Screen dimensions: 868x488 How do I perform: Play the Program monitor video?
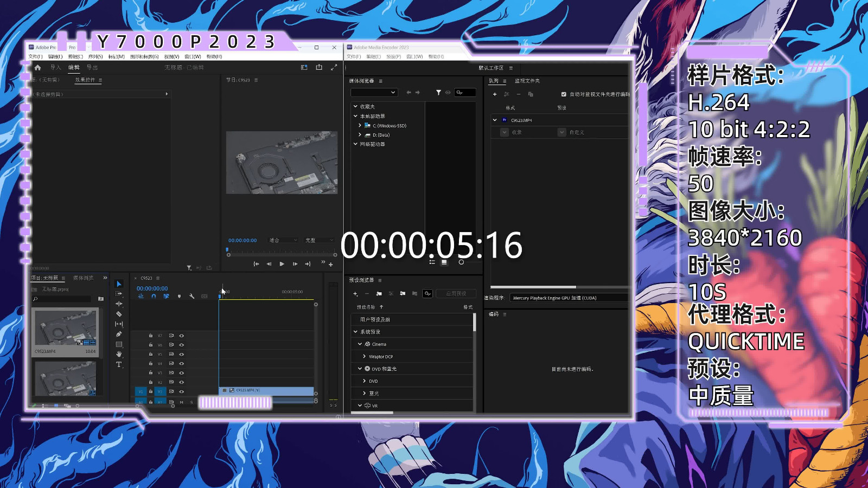[x=282, y=264]
